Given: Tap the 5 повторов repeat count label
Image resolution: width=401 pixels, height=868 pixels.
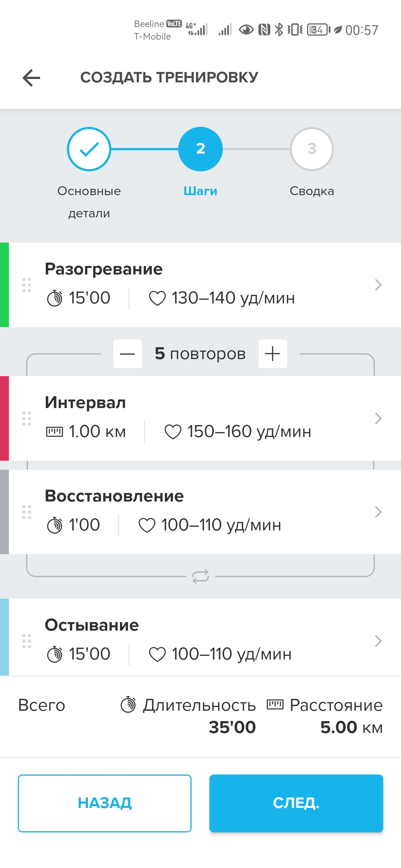Looking at the screenshot, I should [x=200, y=354].
